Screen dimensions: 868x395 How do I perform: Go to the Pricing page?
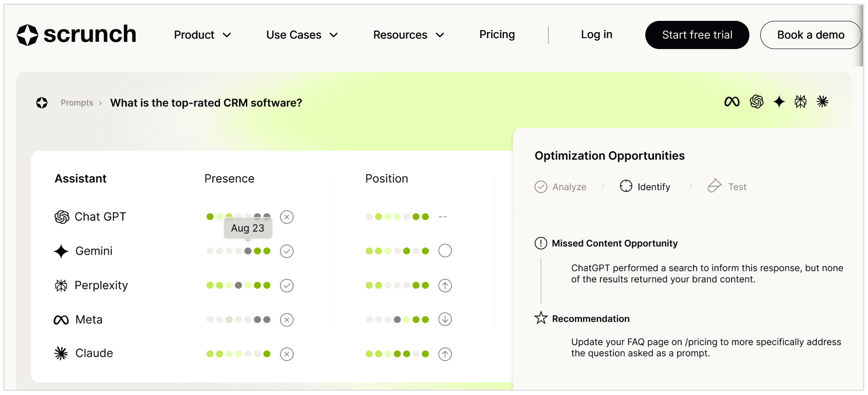(x=497, y=35)
